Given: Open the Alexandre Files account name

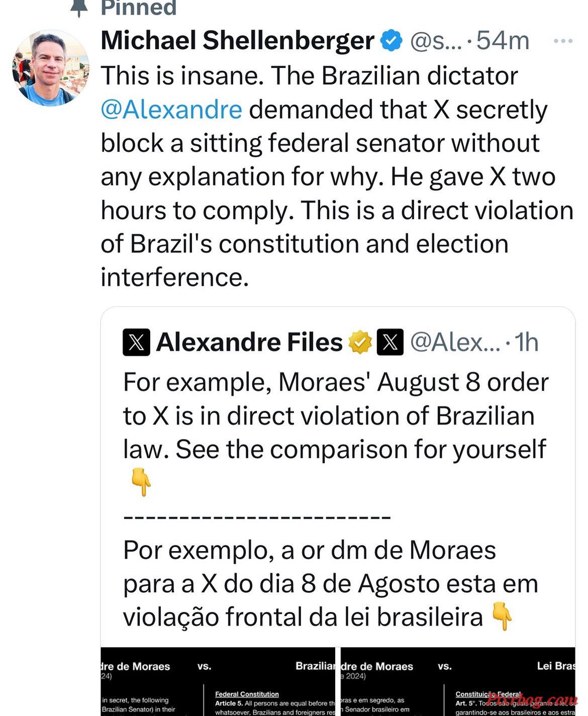Looking at the screenshot, I should [249, 342].
